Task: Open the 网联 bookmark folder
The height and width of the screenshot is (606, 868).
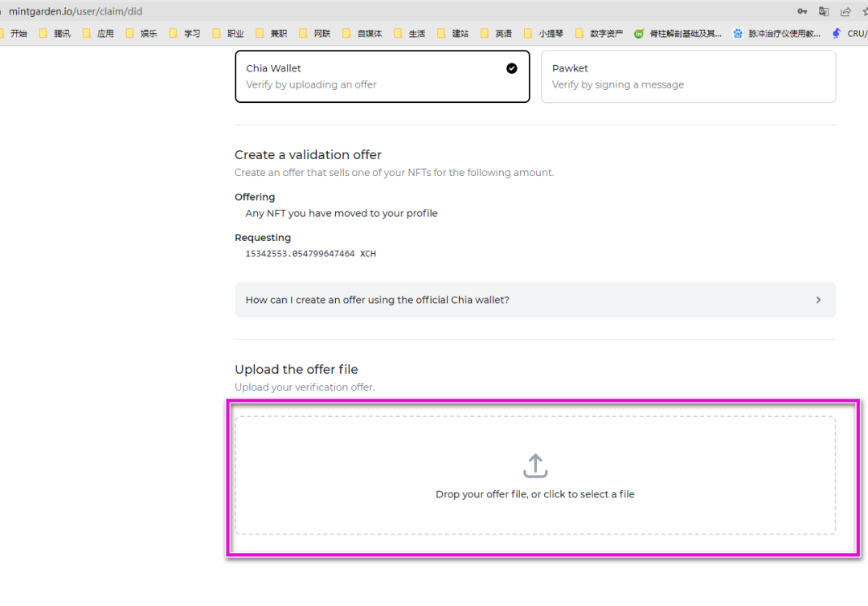Action: 315,33
